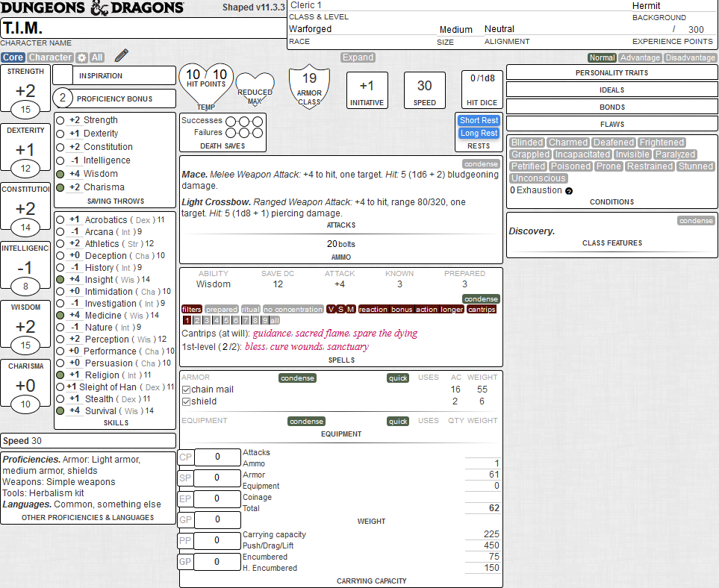Screen dimensions: 719x588
Task: Select Advantage roll mode
Action: [x=640, y=57]
